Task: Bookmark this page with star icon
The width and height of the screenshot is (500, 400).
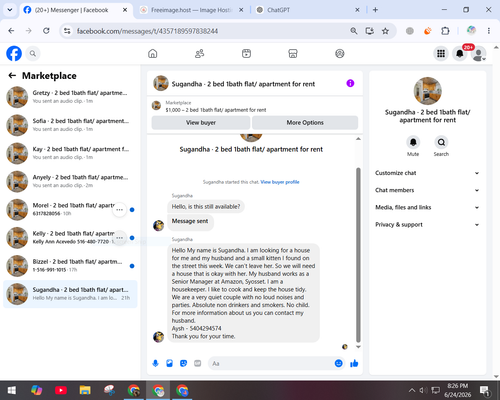Action: coord(385,31)
